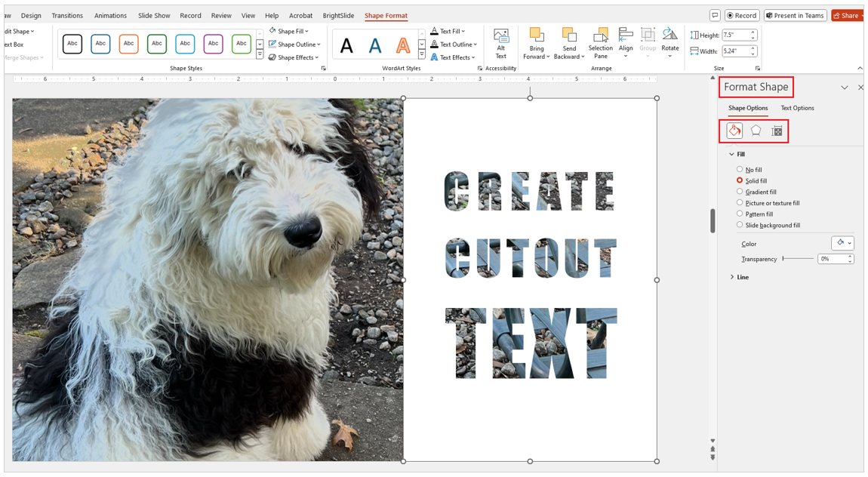Open the Slide Show ribbon tab
This screenshot has width=868, height=477.
point(155,16)
